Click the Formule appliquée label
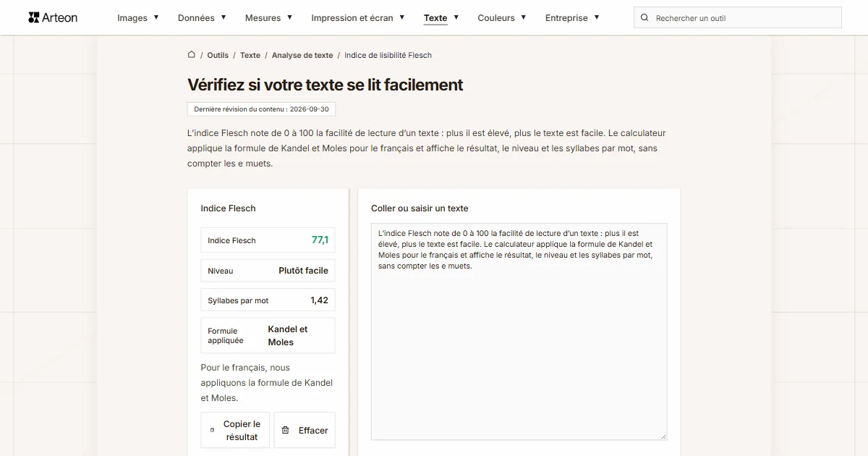This screenshot has width=868, height=456. click(x=226, y=335)
